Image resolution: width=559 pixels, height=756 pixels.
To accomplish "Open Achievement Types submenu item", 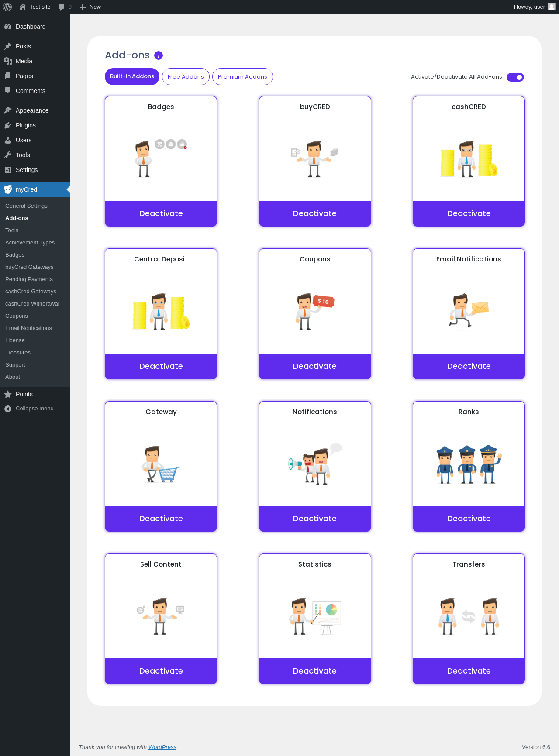I will pyautogui.click(x=35, y=243).
